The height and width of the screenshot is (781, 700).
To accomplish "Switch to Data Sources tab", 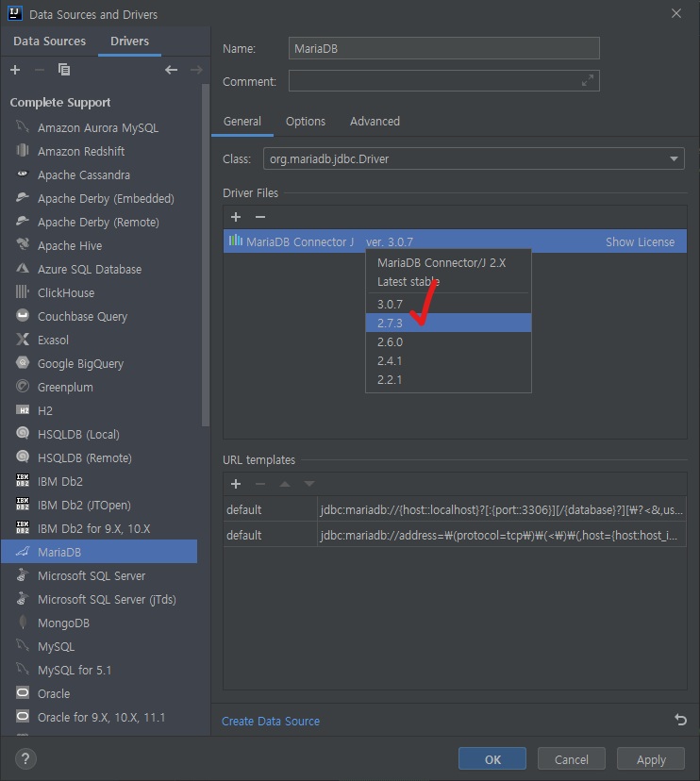I will coord(49,42).
